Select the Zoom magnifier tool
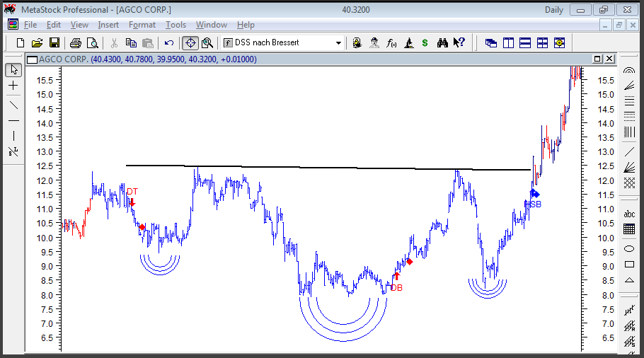 (207, 42)
